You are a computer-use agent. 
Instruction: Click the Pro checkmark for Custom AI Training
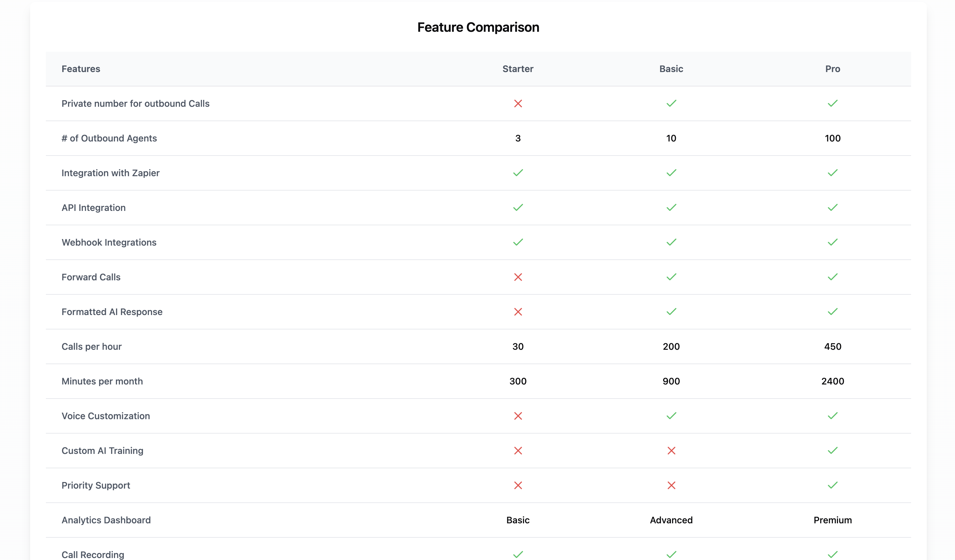click(832, 451)
